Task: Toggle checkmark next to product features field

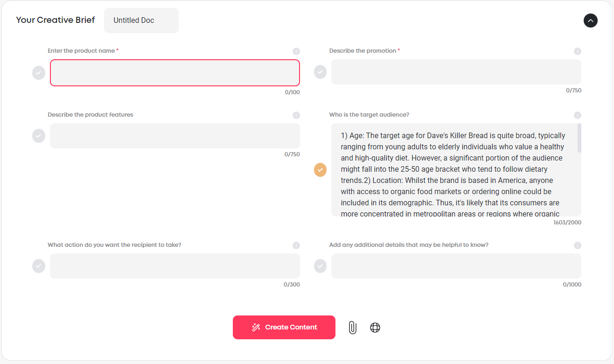Action: pos(39,136)
